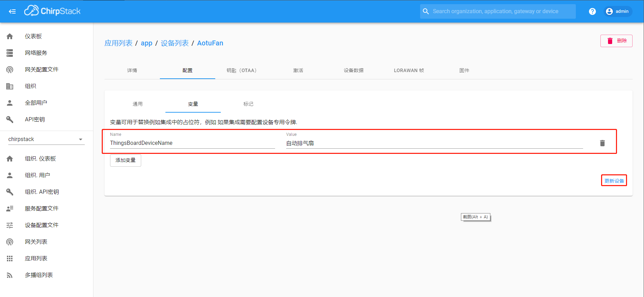Screen dimensions: 644x297
Task: Select the 通用 sub-tab
Action: [x=138, y=104]
